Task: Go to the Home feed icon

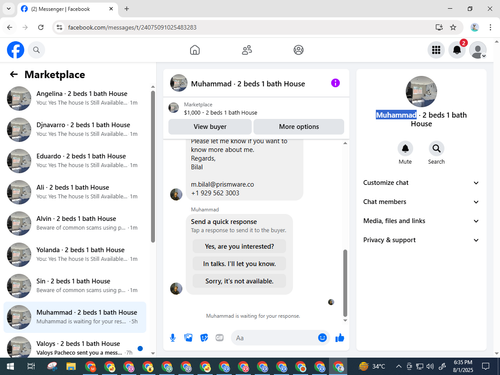Action: [x=195, y=50]
